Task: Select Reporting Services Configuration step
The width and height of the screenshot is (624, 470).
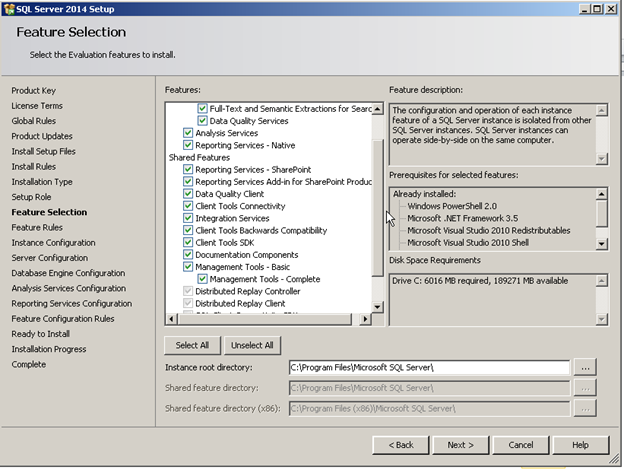Action: click(x=72, y=303)
